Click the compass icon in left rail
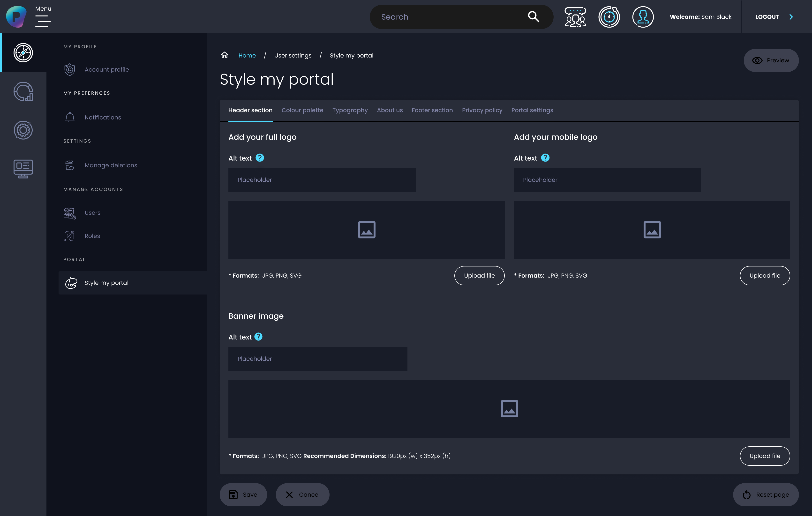812x516 pixels. [23, 52]
